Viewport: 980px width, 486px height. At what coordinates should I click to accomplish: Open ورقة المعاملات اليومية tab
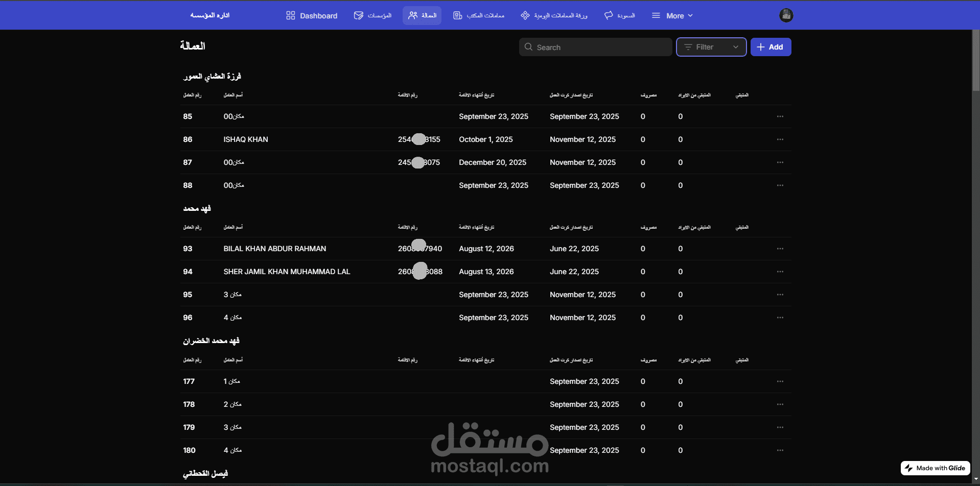coord(554,16)
